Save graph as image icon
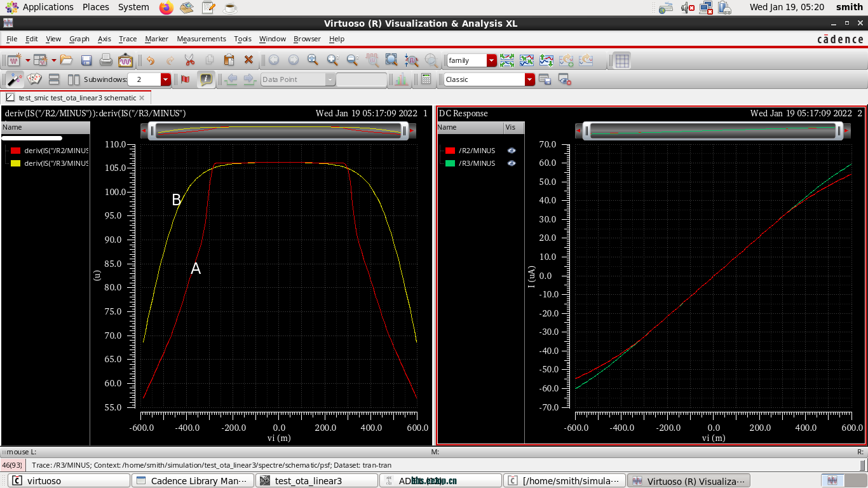This screenshot has height=488, width=868. click(x=126, y=60)
